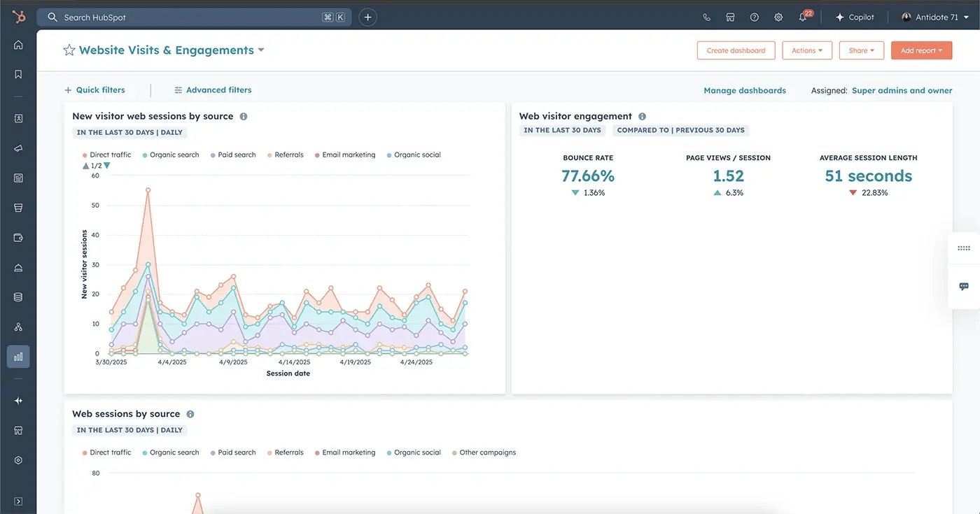This screenshot has width=980, height=514.
Task: Click info icon beside Web sessions by source
Action: (190, 414)
